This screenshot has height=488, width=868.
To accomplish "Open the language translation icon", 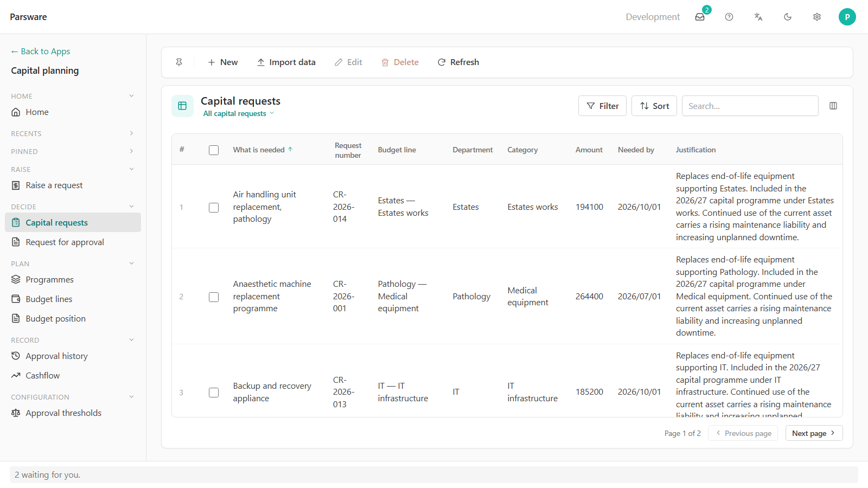I will [758, 17].
